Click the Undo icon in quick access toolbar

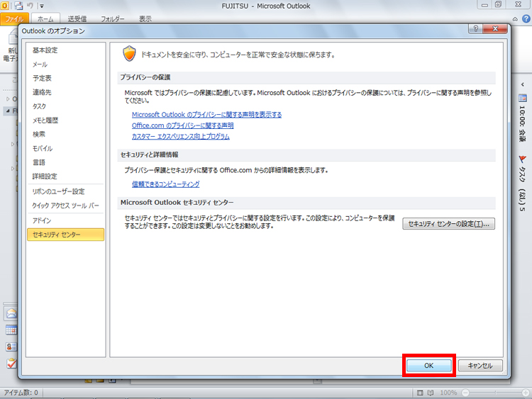(30, 6)
